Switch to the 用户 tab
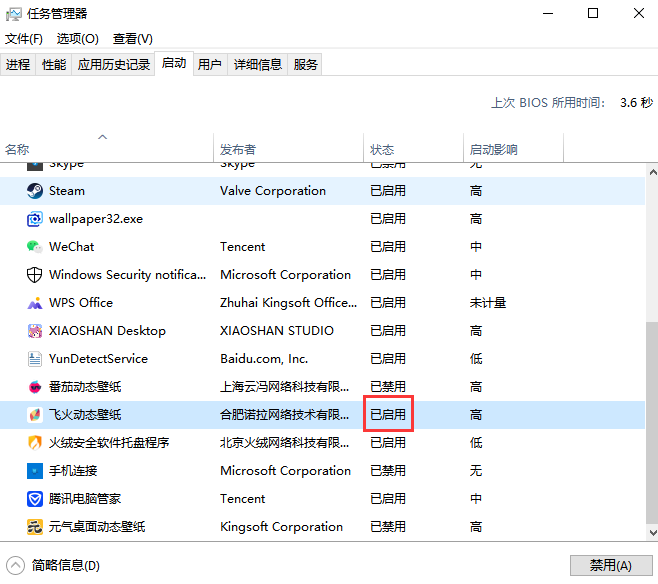658x584 pixels. coord(210,65)
